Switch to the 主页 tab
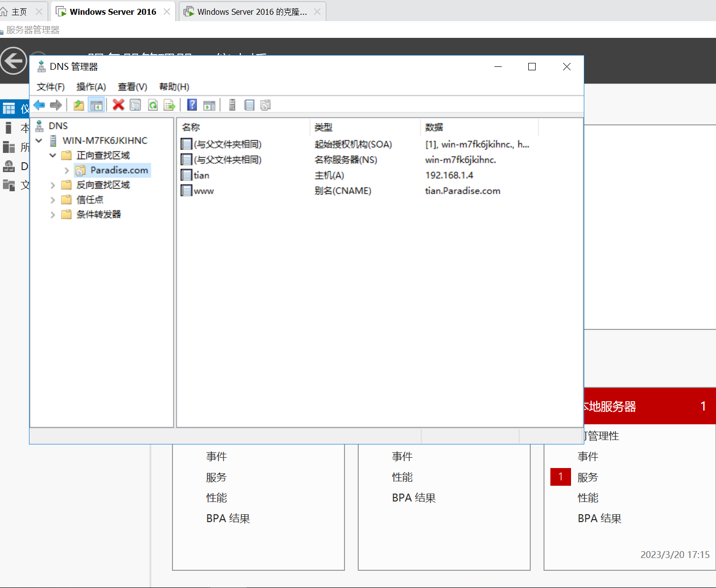This screenshot has width=716, height=588. click(19, 12)
